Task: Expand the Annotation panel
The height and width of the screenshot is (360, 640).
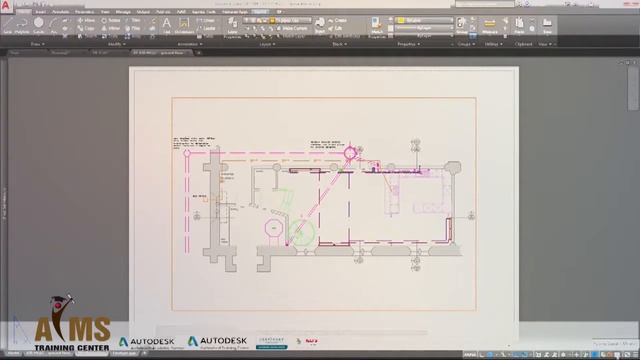Action: point(190,44)
